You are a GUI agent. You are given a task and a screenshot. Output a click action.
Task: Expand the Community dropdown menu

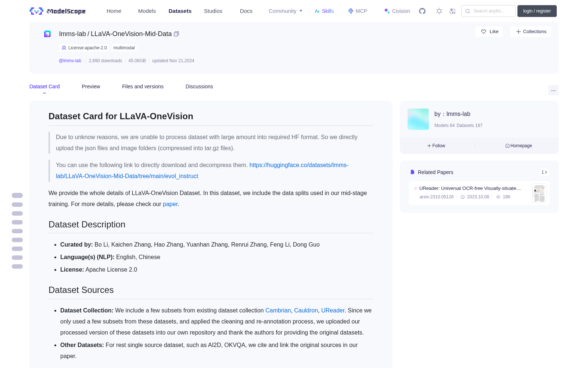tap(286, 11)
